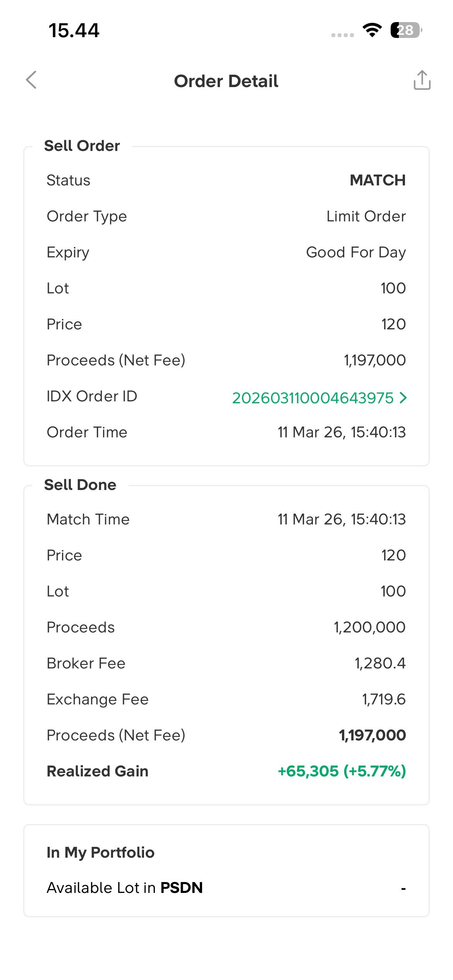
Task: Tap the share icon in header
Action: point(422,80)
